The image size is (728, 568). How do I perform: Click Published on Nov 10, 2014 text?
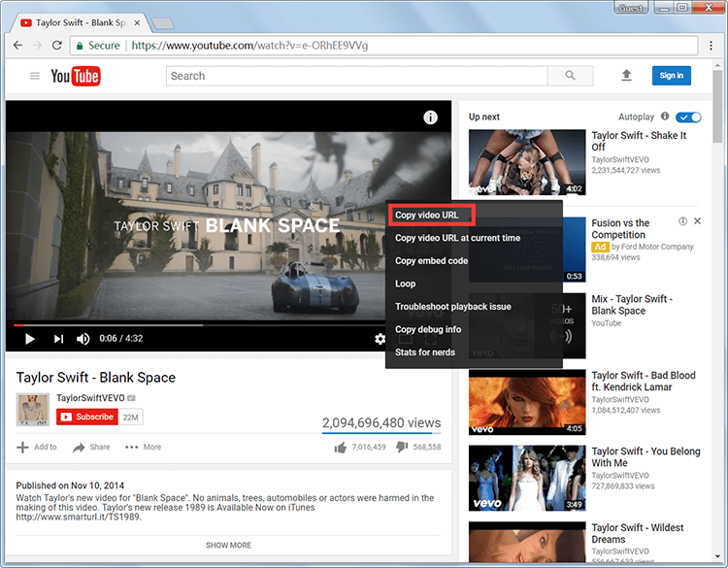(70, 485)
